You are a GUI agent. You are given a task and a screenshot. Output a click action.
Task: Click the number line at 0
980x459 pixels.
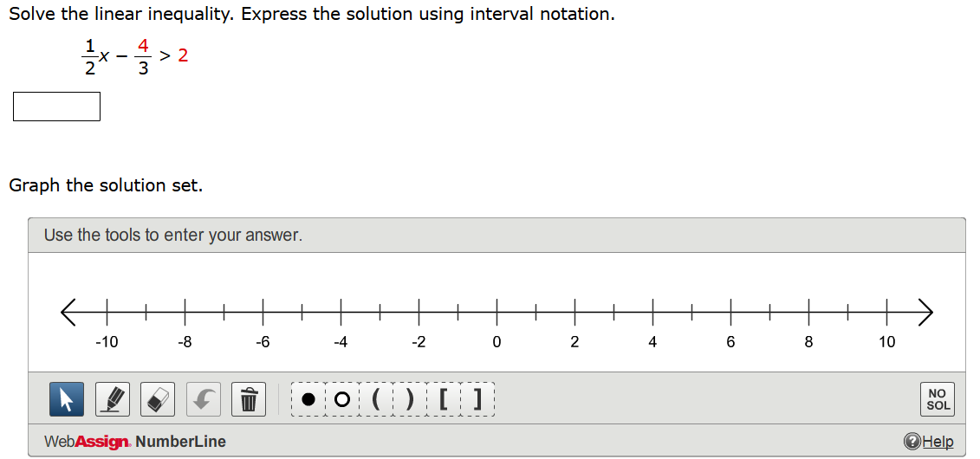496,312
